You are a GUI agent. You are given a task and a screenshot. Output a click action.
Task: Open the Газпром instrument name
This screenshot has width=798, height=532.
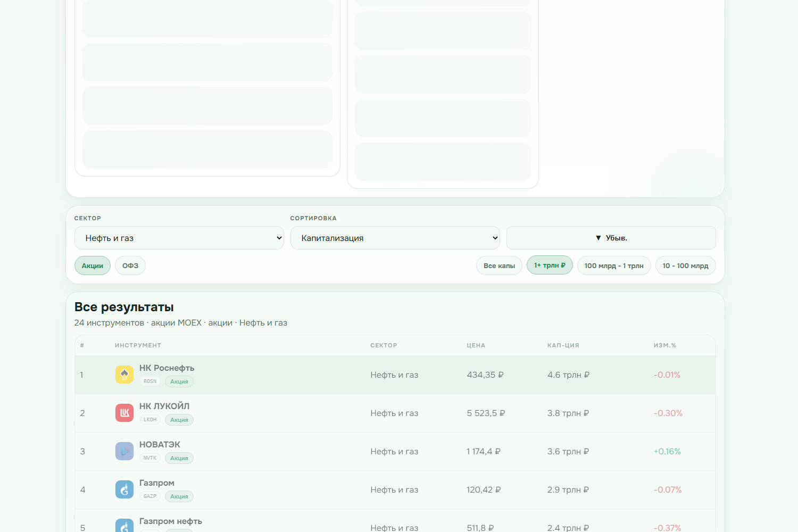click(x=157, y=483)
